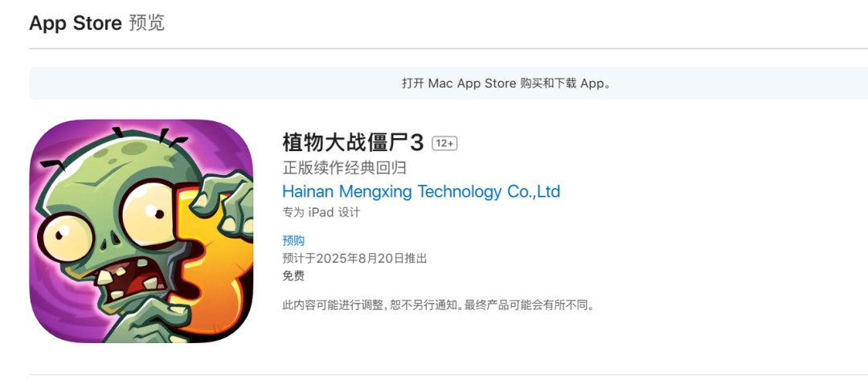Click the zombie's hand in the icon

tap(230, 201)
